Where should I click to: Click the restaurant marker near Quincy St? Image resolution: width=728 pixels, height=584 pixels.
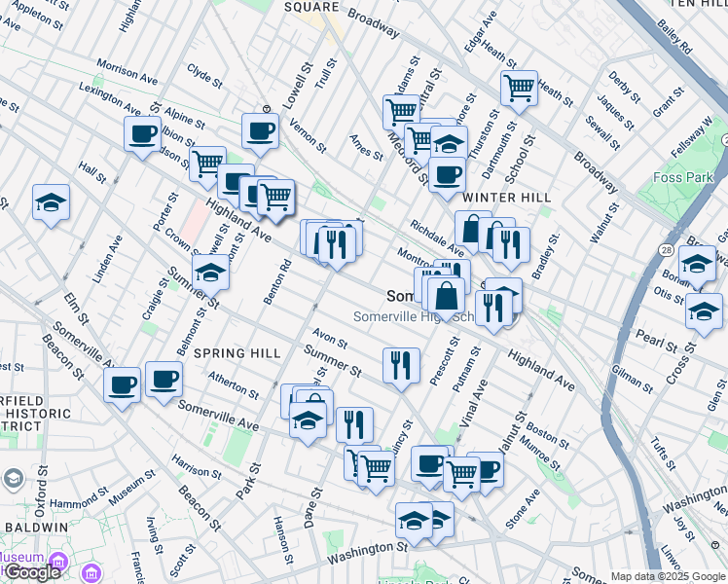354,423
